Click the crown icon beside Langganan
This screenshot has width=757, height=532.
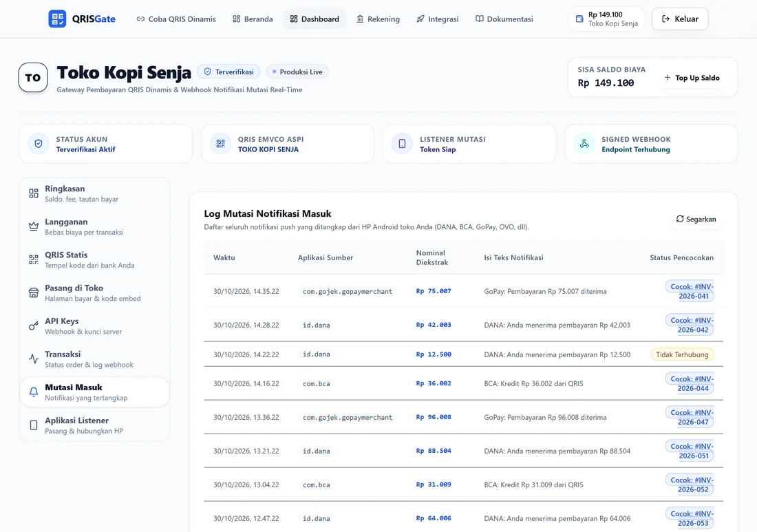(x=33, y=226)
